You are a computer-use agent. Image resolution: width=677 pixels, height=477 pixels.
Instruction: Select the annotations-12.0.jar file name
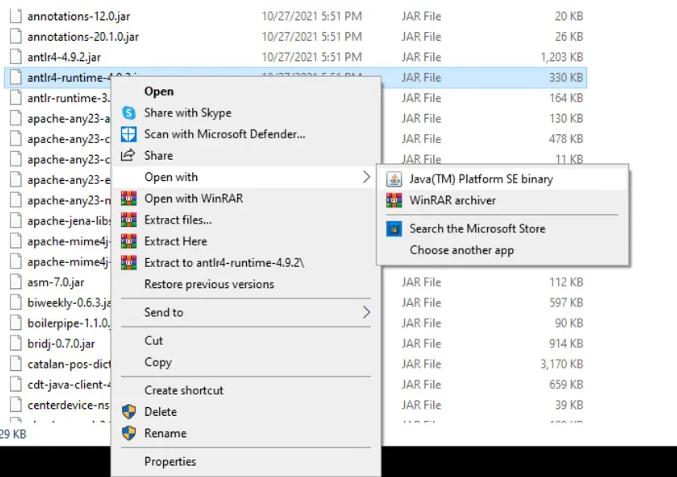click(79, 16)
